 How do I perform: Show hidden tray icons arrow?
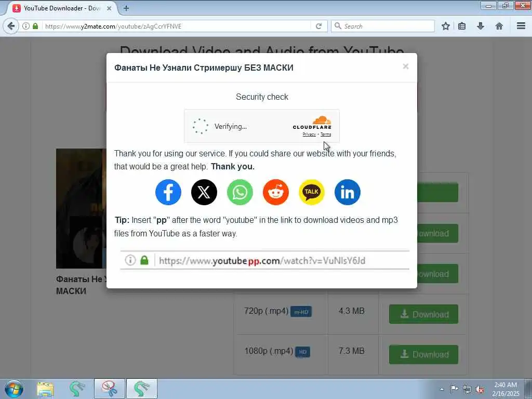[442, 389]
